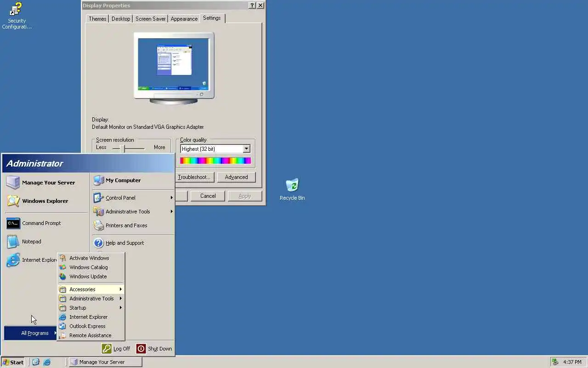Click the Internet Explorer icon in Start menu's left column
The height and width of the screenshot is (368, 588).
coord(13,260)
